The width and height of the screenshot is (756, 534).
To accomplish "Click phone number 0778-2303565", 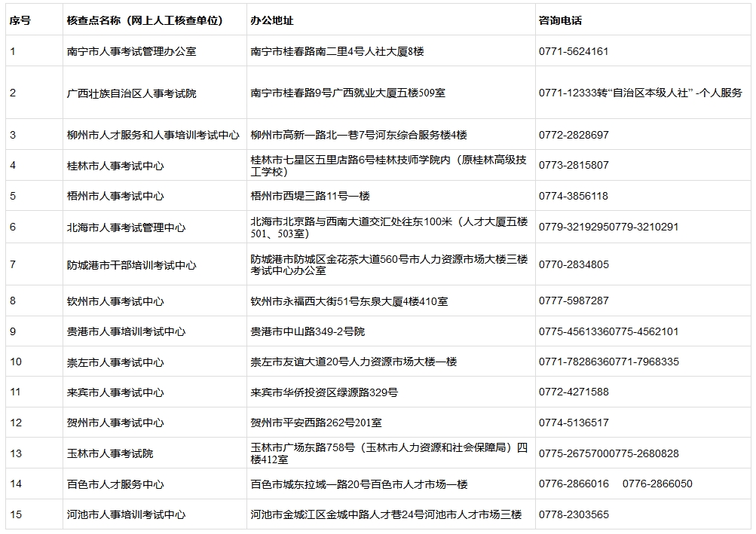I will click(x=574, y=514).
